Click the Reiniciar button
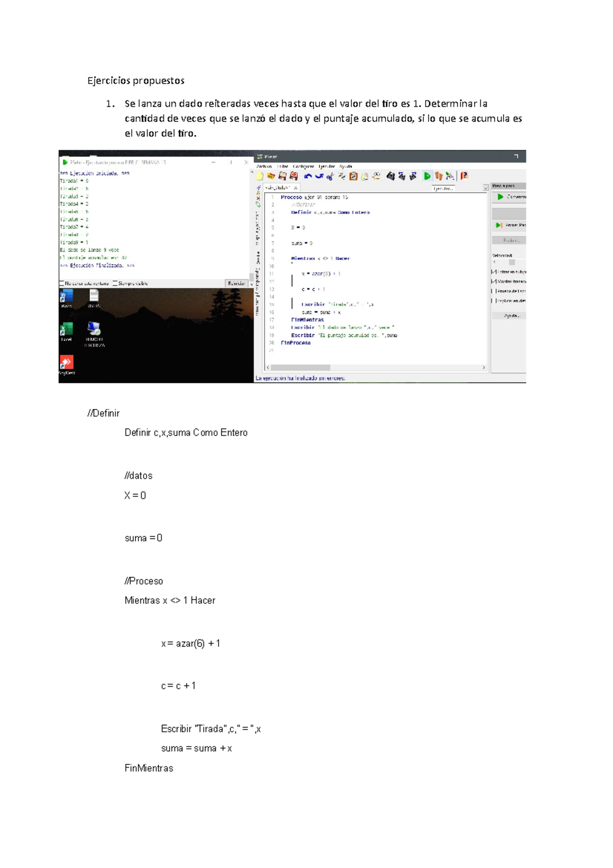The height and width of the screenshot is (868, 613). [x=236, y=283]
